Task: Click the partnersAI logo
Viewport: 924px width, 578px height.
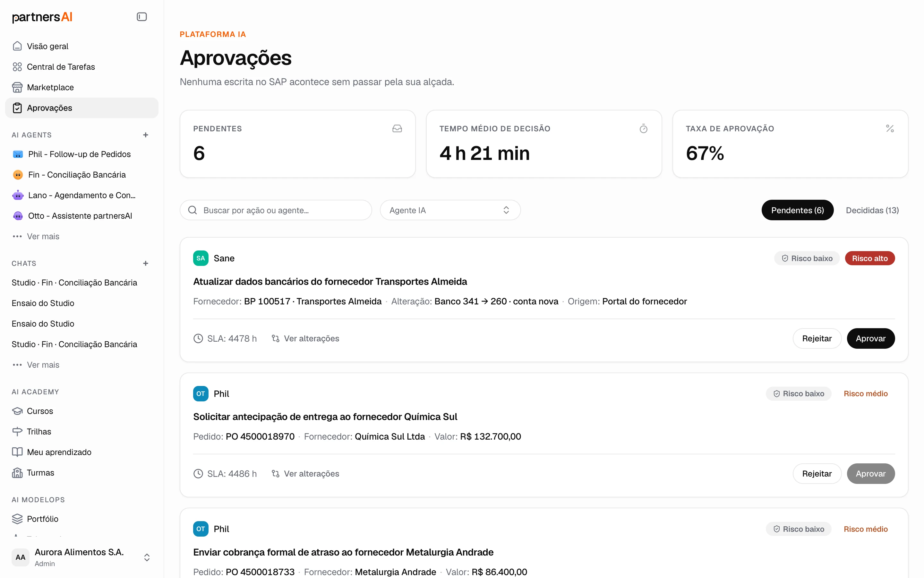Action: pos(42,17)
